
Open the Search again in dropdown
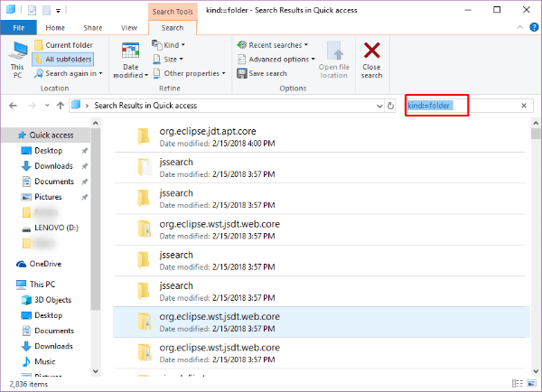point(69,73)
